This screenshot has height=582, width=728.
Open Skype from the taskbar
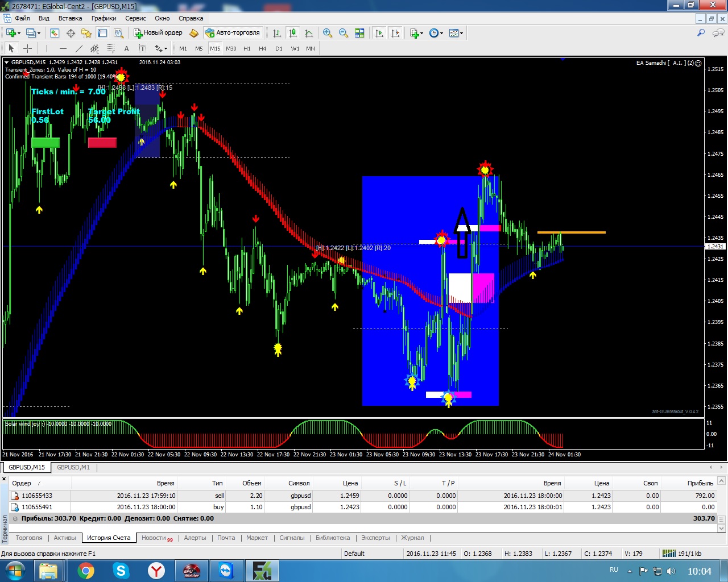[x=121, y=571]
